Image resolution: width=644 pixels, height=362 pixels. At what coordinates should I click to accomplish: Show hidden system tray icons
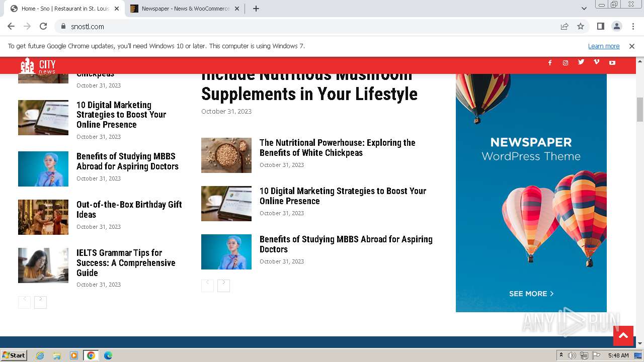pyautogui.click(x=561, y=355)
